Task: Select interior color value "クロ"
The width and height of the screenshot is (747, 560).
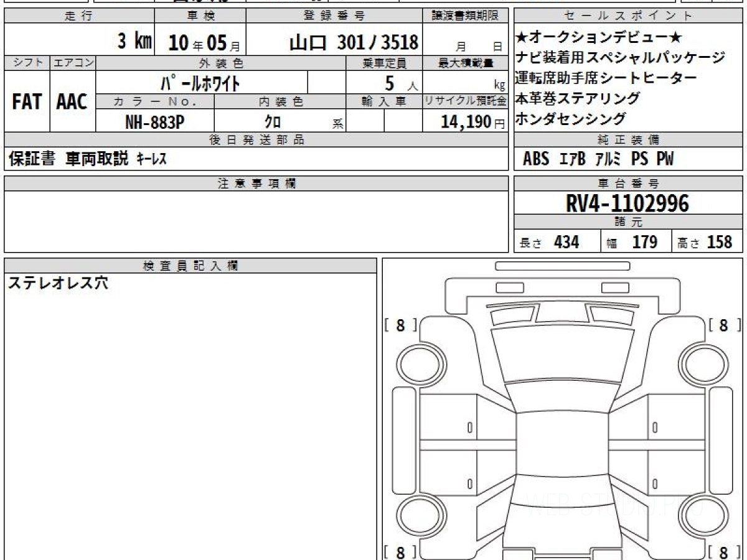Action: point(273,121)
